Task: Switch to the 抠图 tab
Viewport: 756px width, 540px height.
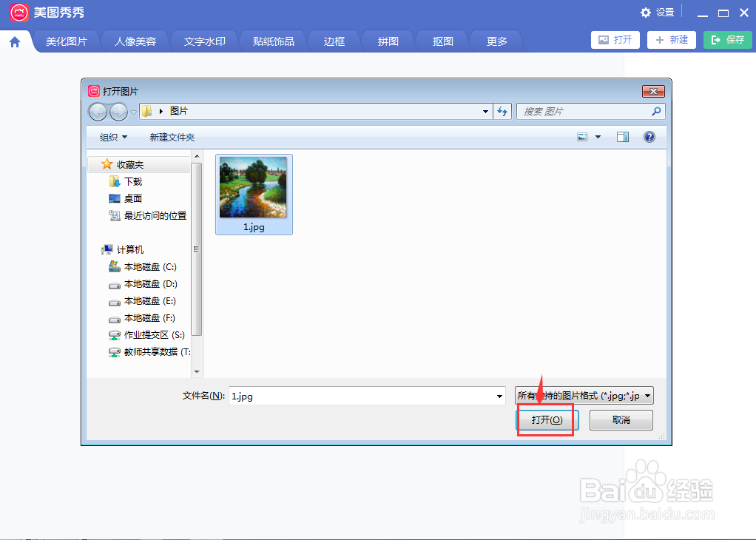Action: click(x=442, y=41)
